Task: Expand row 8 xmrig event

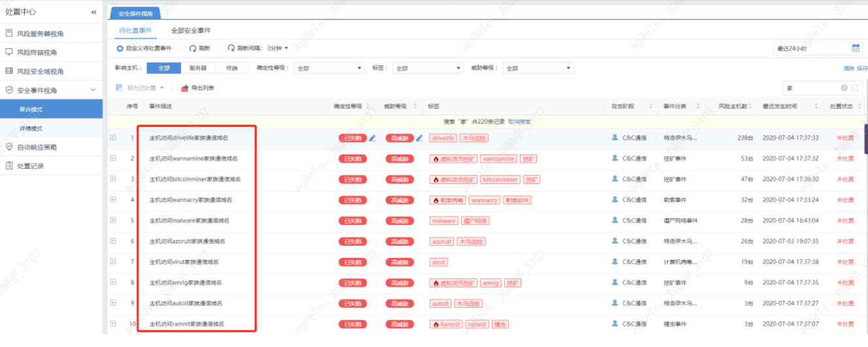Action: tap(113, 282)
